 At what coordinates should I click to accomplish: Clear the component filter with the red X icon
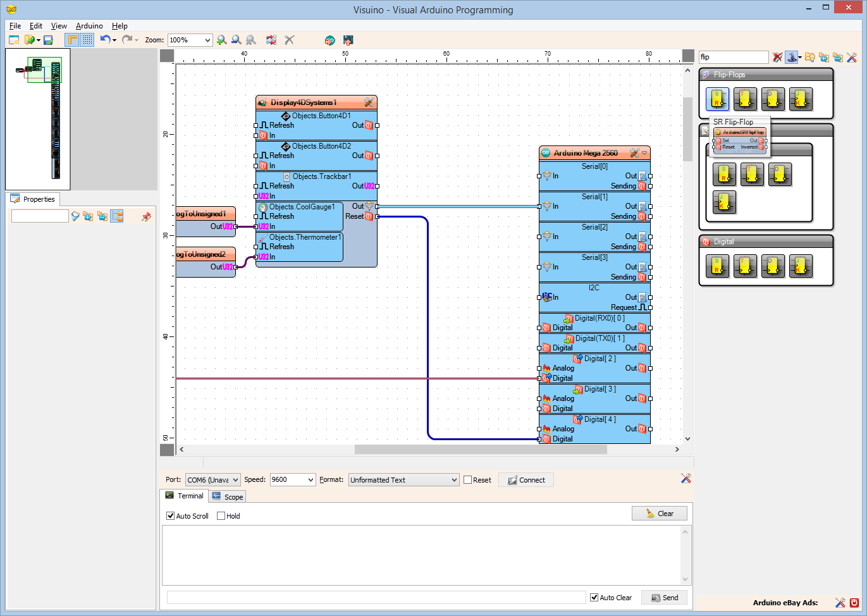tap(777, 57)
